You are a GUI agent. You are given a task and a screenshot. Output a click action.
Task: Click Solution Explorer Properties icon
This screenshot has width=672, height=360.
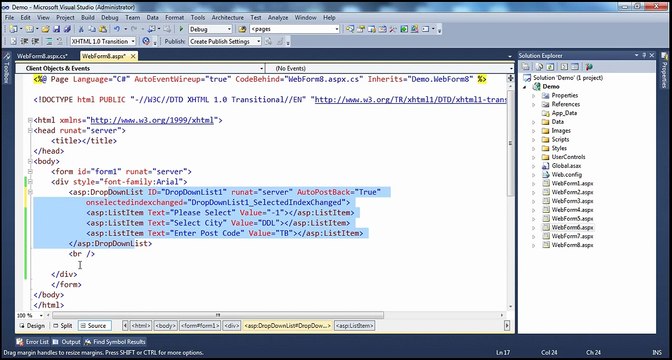click(x=525, y=67)
